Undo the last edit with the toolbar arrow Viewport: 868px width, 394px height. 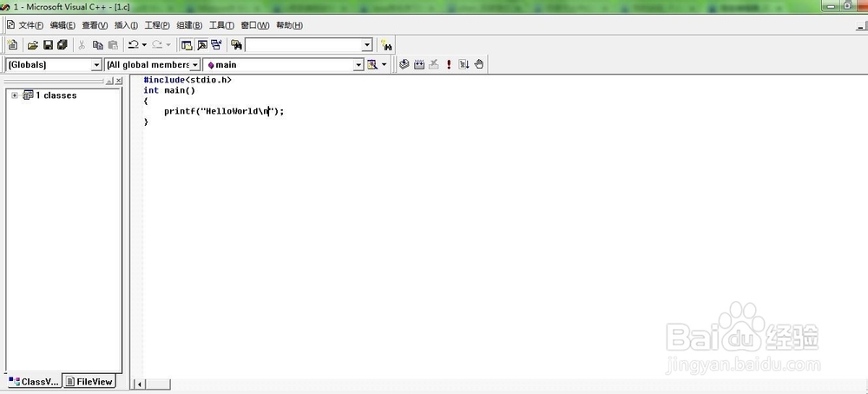tap(133, 45)
